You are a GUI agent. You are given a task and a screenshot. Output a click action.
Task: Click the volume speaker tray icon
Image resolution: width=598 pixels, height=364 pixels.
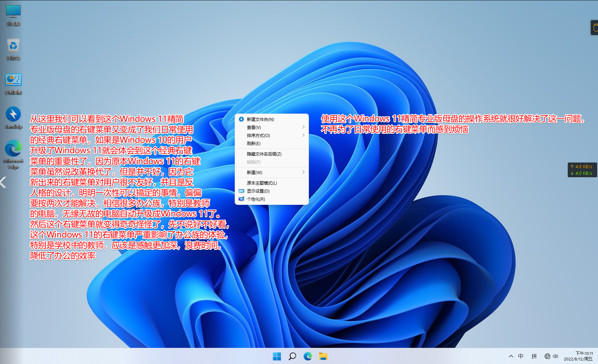pos(556,356)
